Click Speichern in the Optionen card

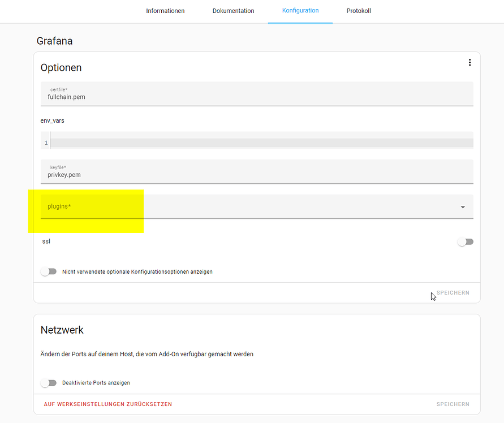(x=453, y=293)
